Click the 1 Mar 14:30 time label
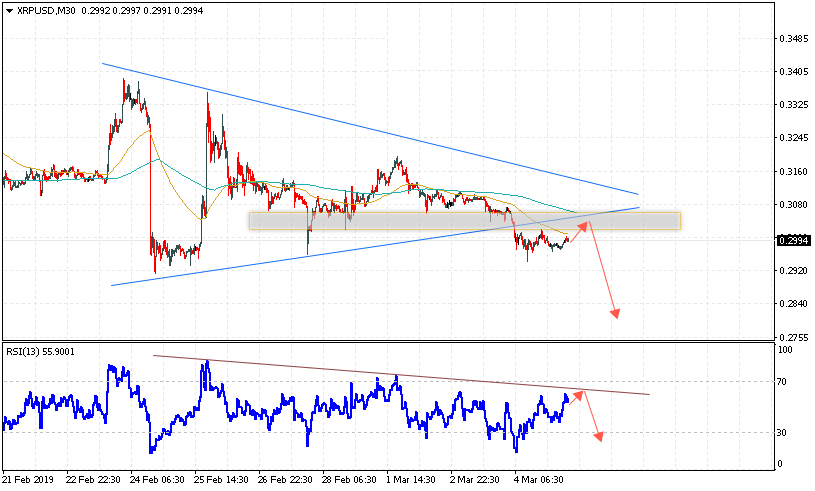The width and height of the screenshot is (815, 491). point(410,479)
